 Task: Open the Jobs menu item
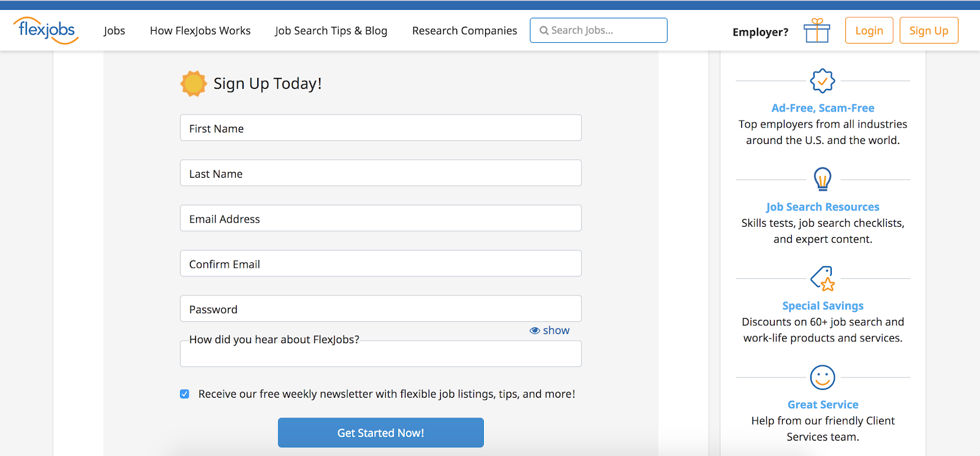point(115,31)
